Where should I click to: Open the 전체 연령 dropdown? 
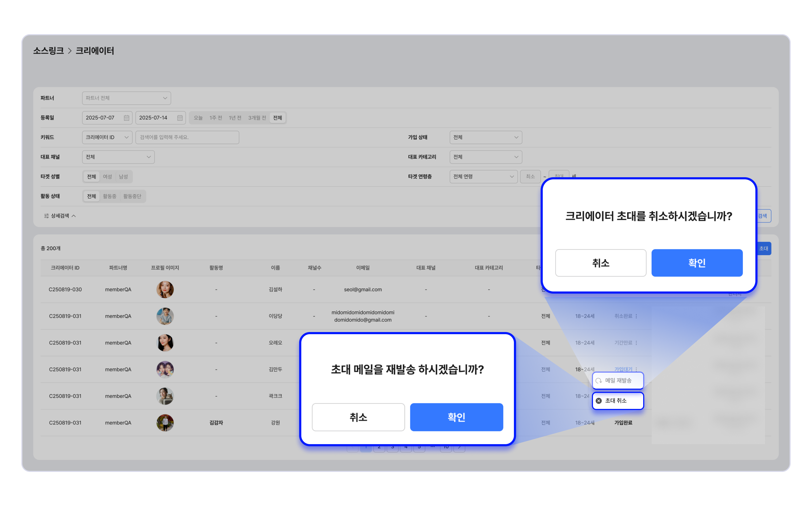(483, 177)
